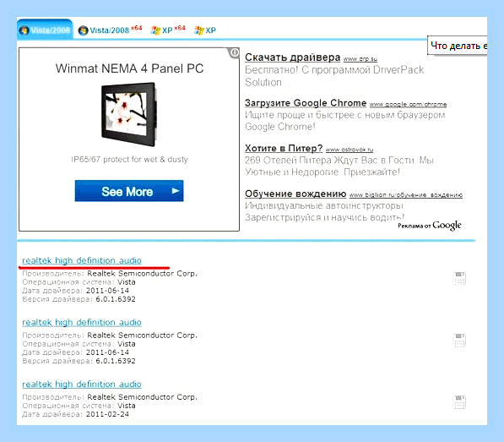
Task: Click the Winmat panel PC product image
Action: (129, 115)
